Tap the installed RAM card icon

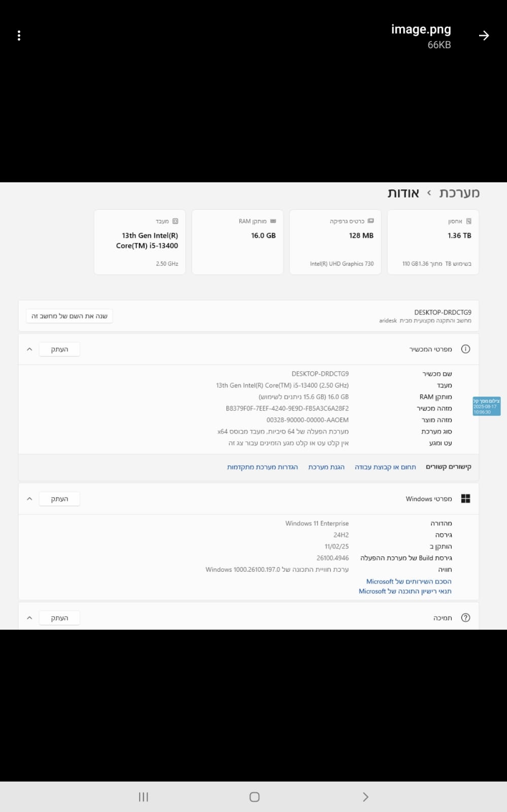pos(273,221)
